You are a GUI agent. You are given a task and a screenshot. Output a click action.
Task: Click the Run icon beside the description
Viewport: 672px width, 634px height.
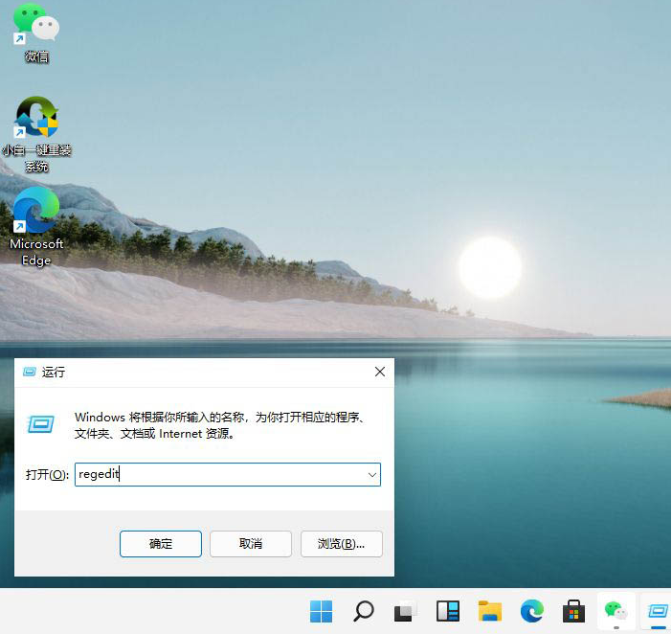coord(40,424)
